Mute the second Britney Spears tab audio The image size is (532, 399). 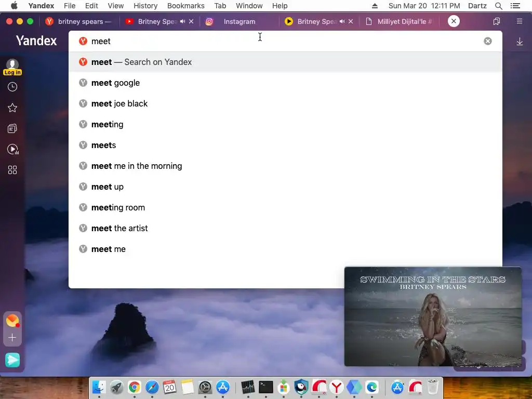click(x=342, y=21)
